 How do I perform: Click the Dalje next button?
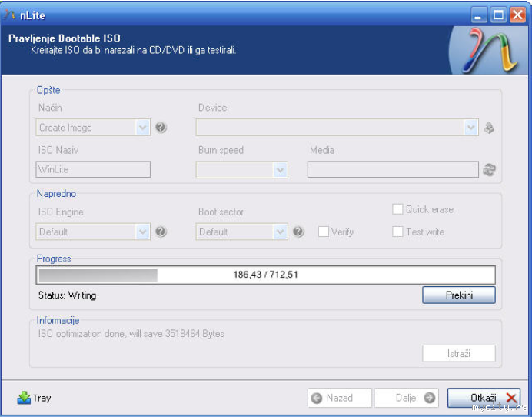[407, 398]
